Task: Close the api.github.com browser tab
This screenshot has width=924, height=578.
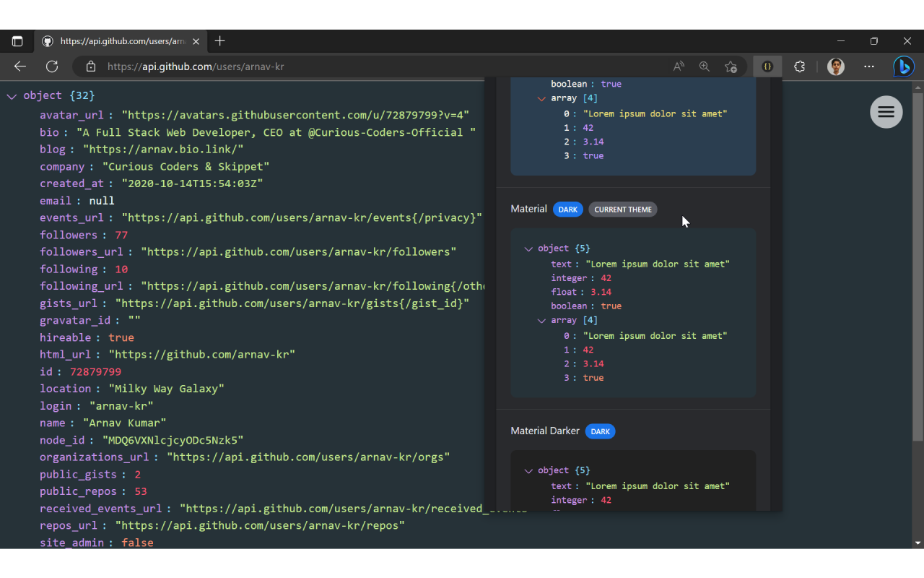Action: pyautogui.click(x=196, y=41)
